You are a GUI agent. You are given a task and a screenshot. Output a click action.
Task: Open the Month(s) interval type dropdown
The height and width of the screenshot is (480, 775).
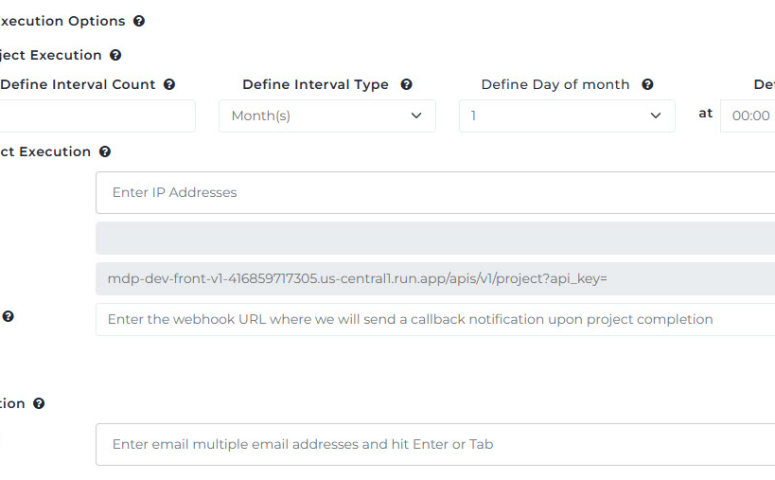coord(327,116)
